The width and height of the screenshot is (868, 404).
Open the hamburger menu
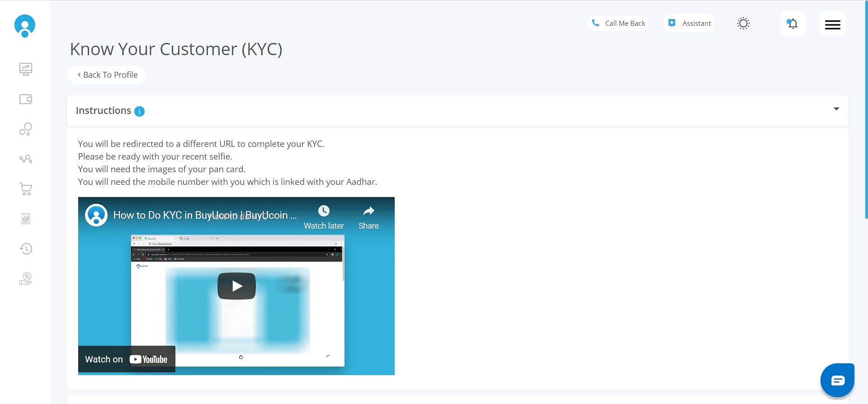coord(832,23)
